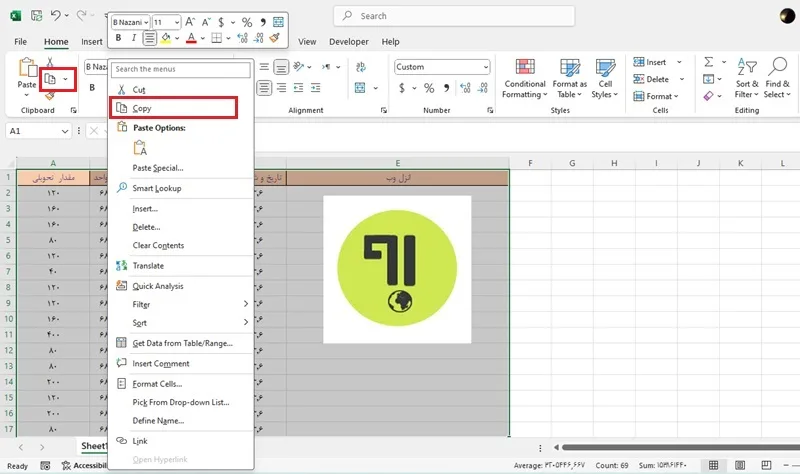Click the Sort & Filter icon
The height and width of the screenshot is (474, 800).
pos(746,66)
